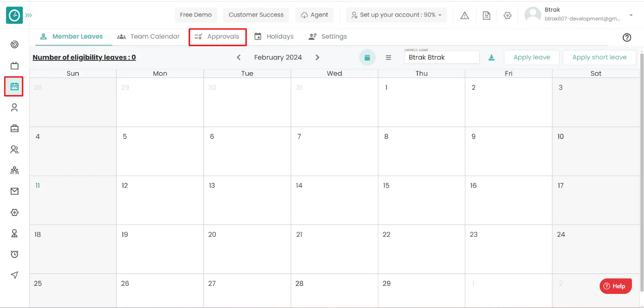Click the Apply leave button
The height and width of the screenshot is (308, 644).
[x=532, y=57]
